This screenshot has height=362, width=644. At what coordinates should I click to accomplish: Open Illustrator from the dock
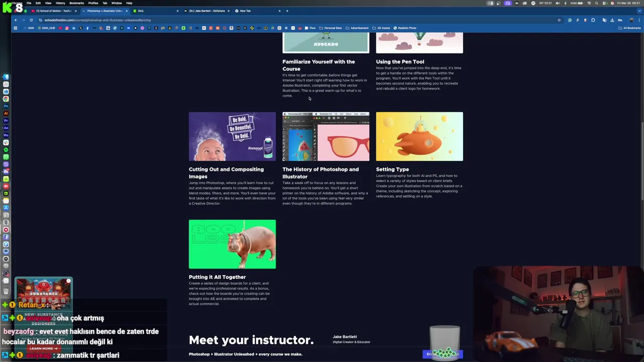pos(6,113)
